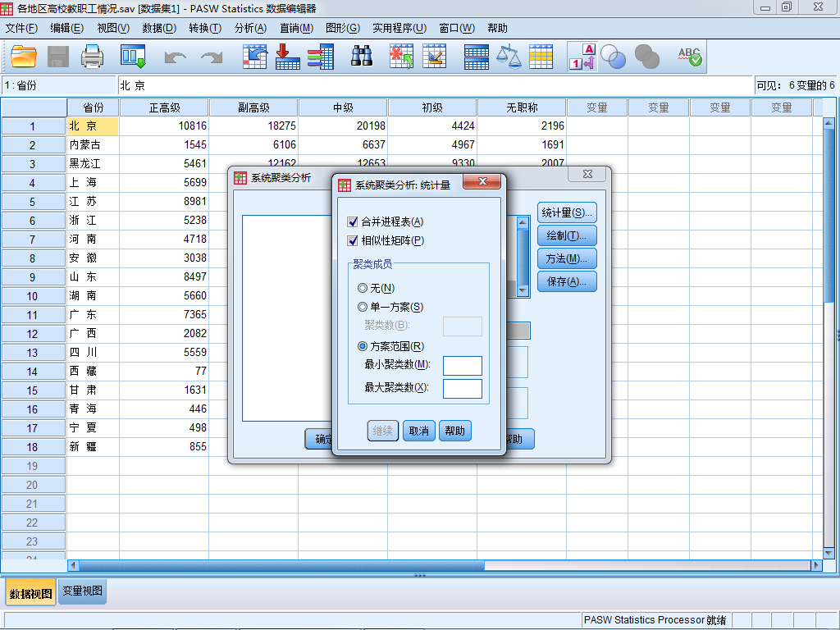
Task: Click the 最大聚类数(X) input field
Action: [x=463, y=389]
